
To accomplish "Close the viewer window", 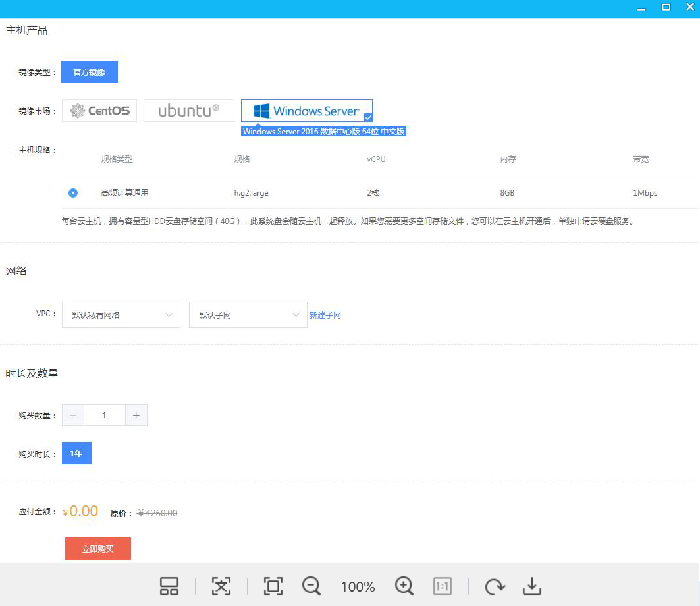I will 689,7.
